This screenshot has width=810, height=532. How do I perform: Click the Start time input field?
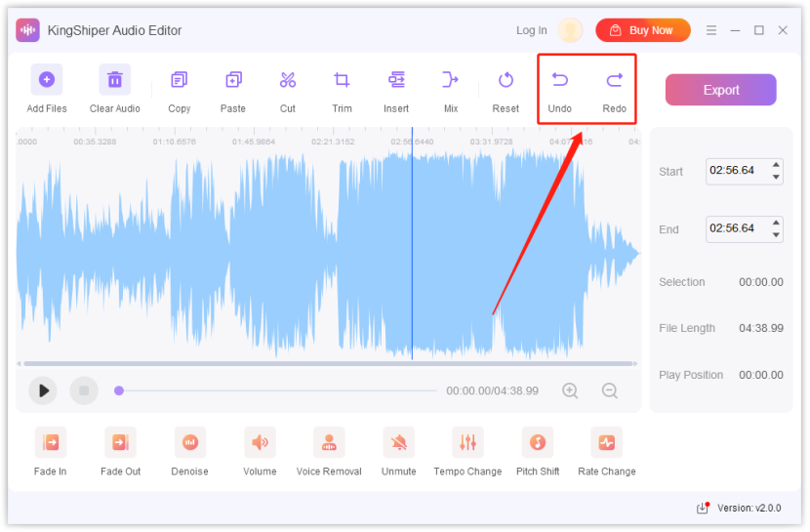tap(745, 171)
